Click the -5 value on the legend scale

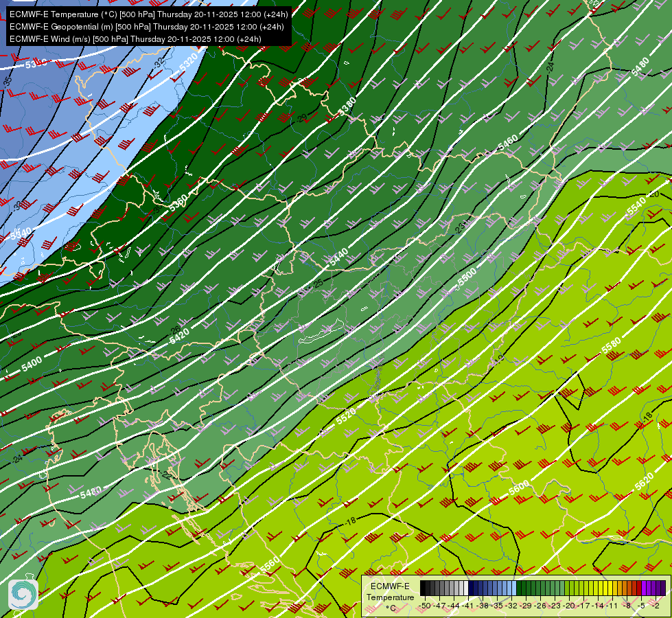[641, 606]
